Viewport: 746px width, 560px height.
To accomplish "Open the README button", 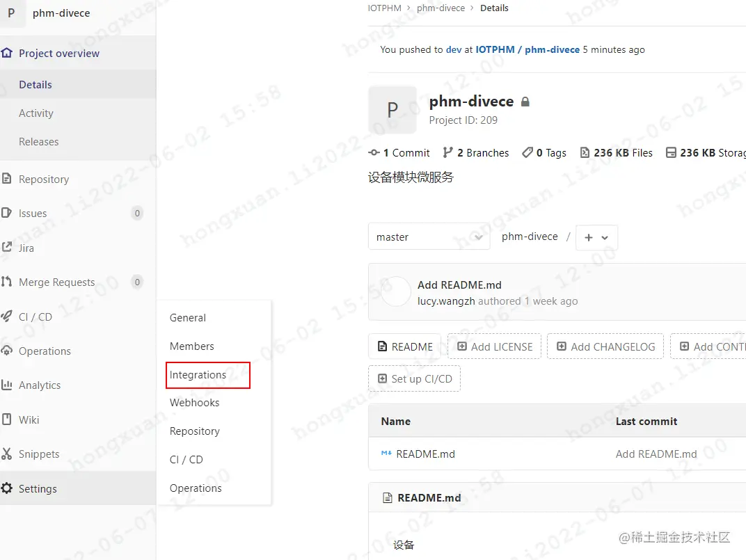I will pyautogui.click(x=405, y=346).
